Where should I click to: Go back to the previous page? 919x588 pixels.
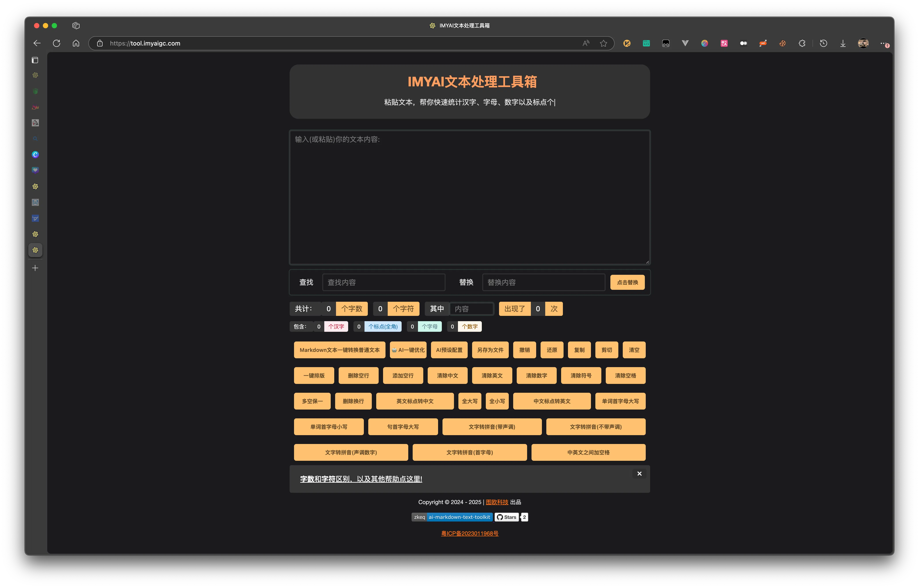[x=37, y=43]
